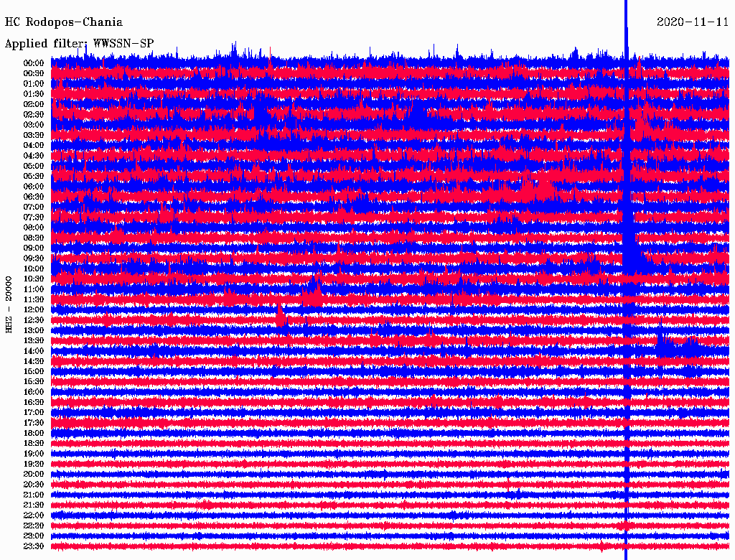Select the 22:30 time label
This screenshot has width=735, height=560.
pyautogui.click(x=34, y=526)
